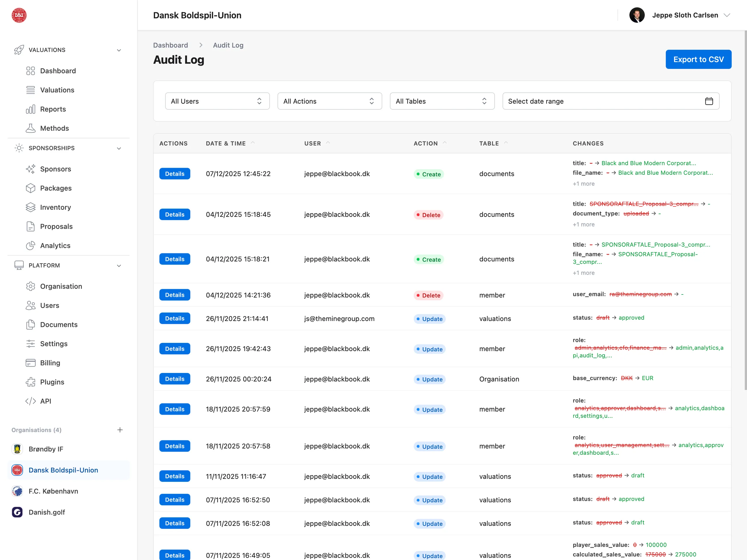Select the Methods flask icon
The image size is (747, 560).
[30, 128]
